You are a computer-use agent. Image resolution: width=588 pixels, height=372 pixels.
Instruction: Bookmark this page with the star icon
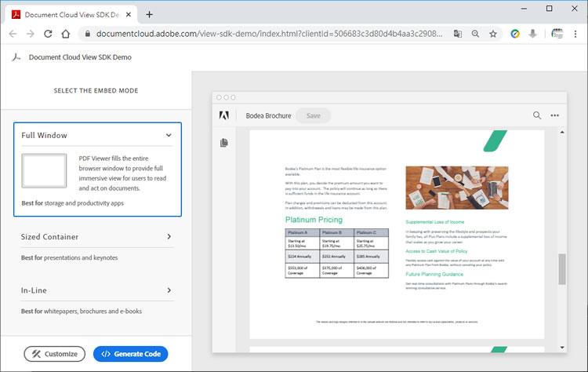(493, 34)
